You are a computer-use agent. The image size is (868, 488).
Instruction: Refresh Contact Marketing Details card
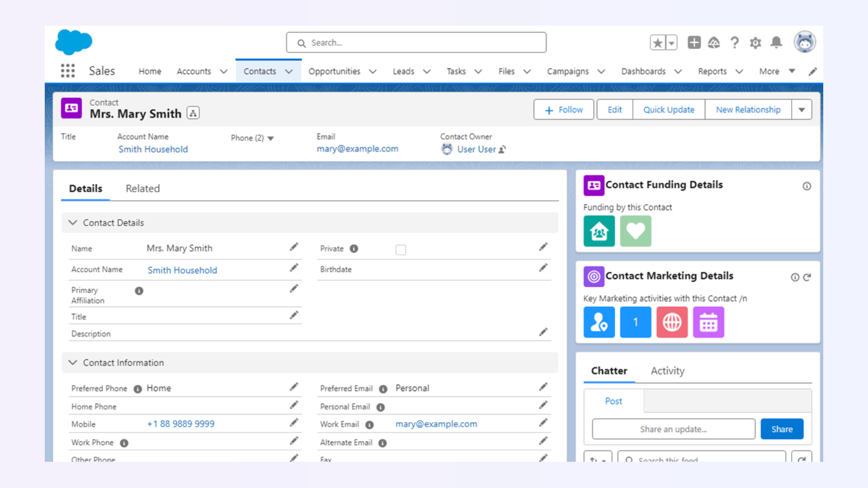807,277
